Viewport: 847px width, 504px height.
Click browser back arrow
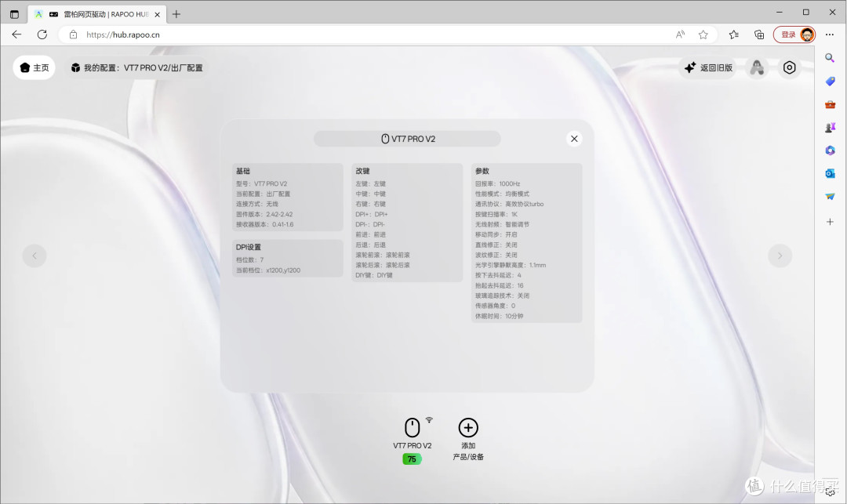(x=16, y=34)
